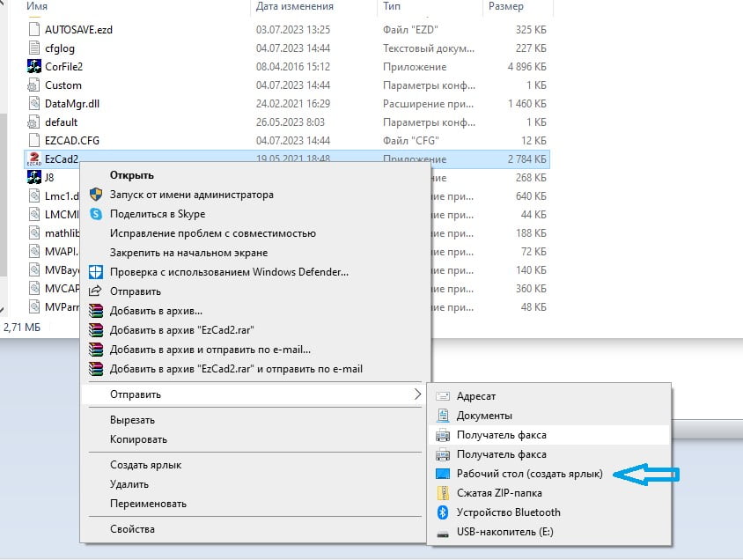Expand the "Отправить" submenu arrow
743x560 pixels.
(x=417, y=394)
